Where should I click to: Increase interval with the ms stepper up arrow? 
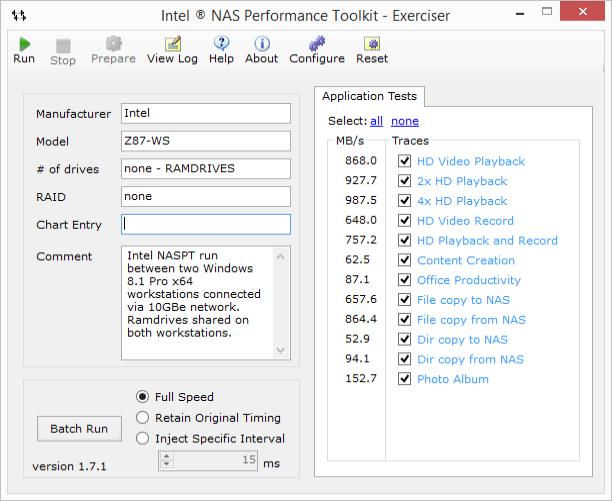(x=167, y=456)
